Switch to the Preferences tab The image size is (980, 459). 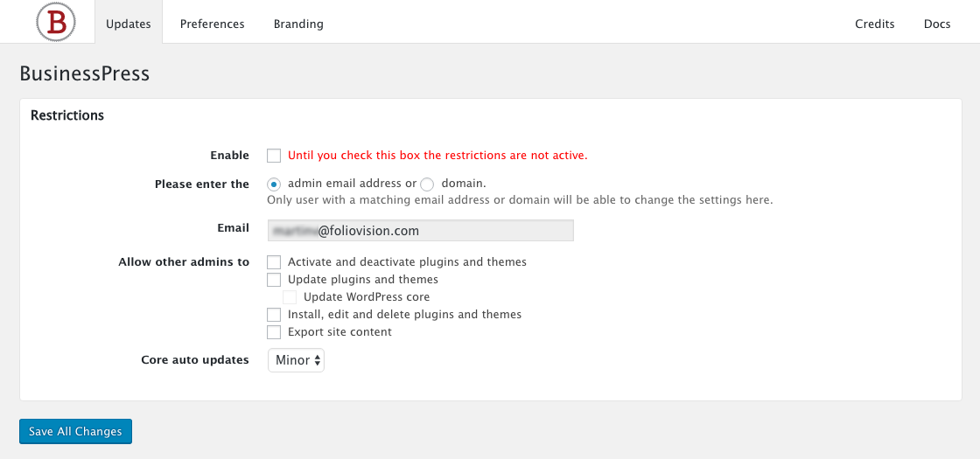(x=213, y=24)
